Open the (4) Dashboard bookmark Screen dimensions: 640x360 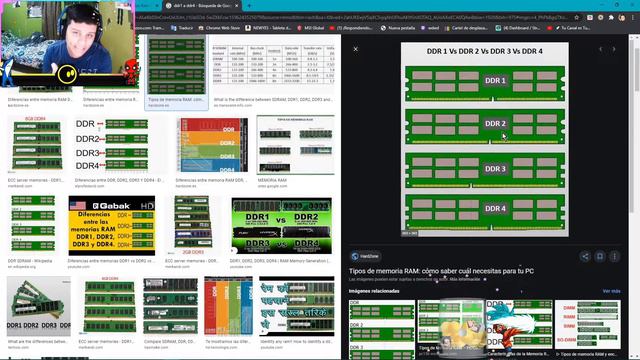pyautogui.click(x=518, y=28)
